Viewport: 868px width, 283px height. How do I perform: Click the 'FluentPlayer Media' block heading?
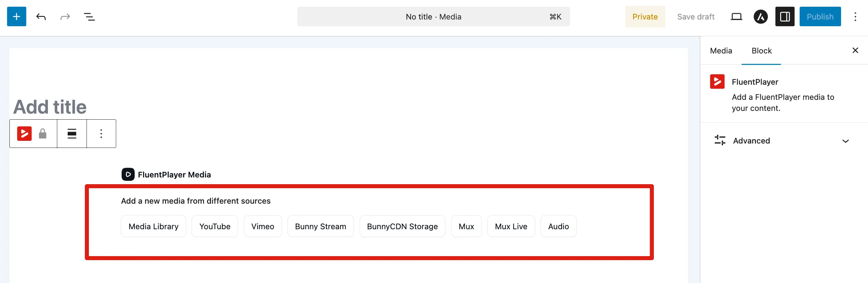174,174
